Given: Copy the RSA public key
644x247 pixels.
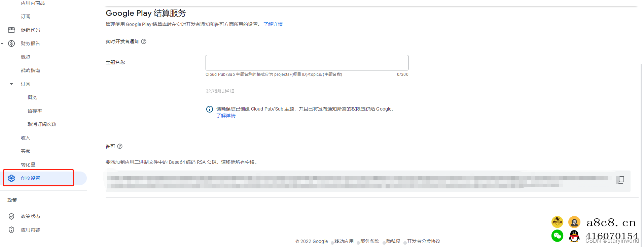Looking at the screenshot, I should click(x=621, y=180).
